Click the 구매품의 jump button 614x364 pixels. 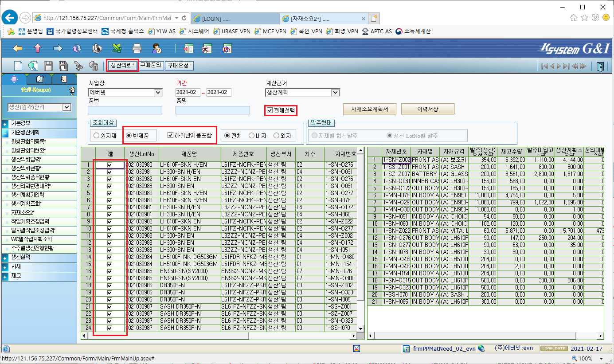point(151,66)
